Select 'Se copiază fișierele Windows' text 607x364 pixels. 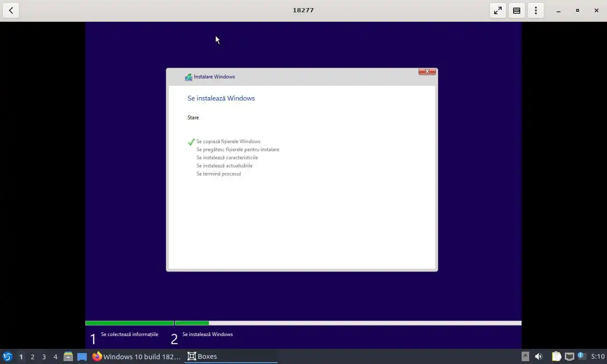pyautogui.click(x=228, y=141)
